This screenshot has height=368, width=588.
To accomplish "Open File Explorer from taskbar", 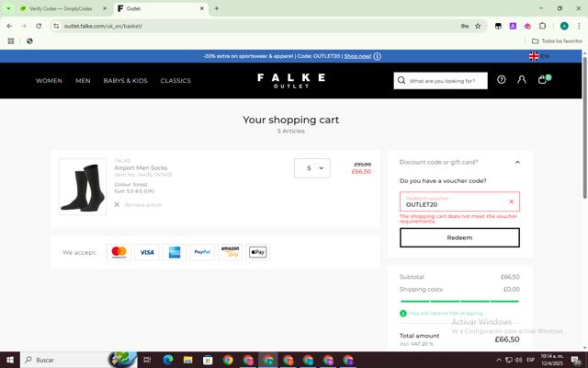I will click(187, 360).
